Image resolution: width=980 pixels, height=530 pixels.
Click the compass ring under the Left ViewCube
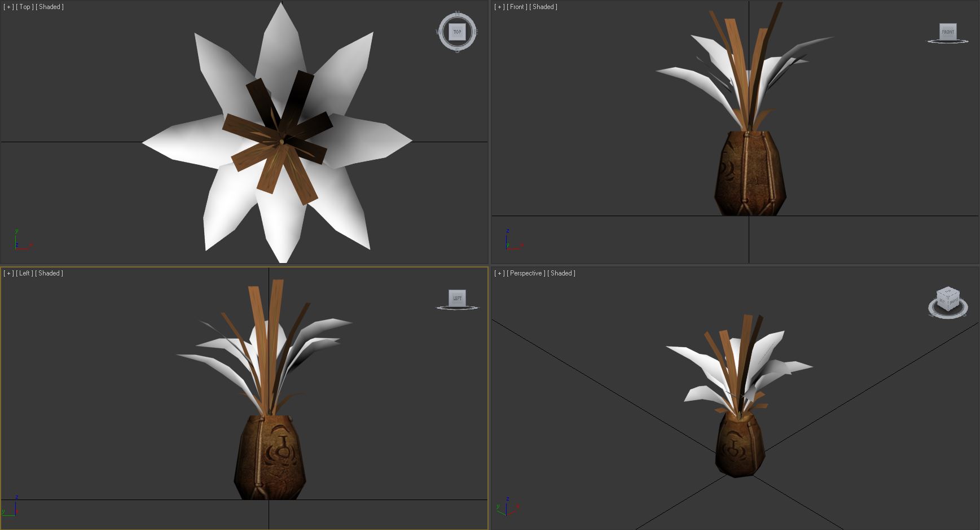(457, 308)
